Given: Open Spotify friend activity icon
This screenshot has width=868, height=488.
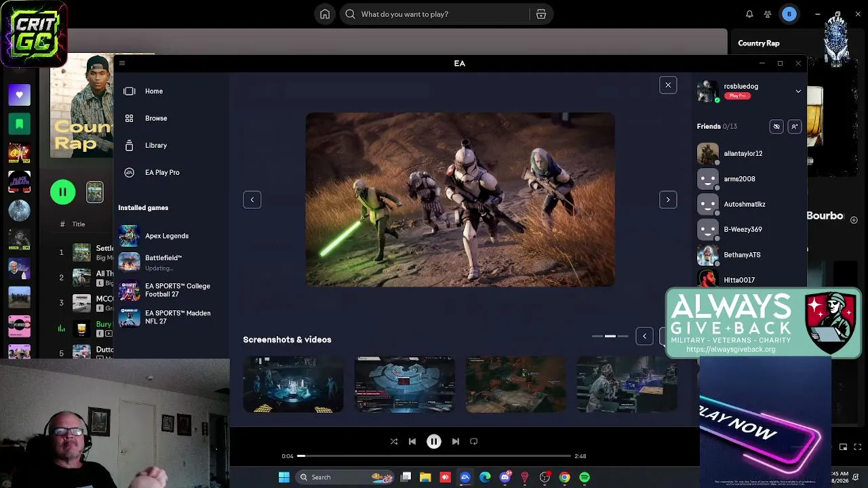Looking at the screenshot, I should tap(768, 14).
